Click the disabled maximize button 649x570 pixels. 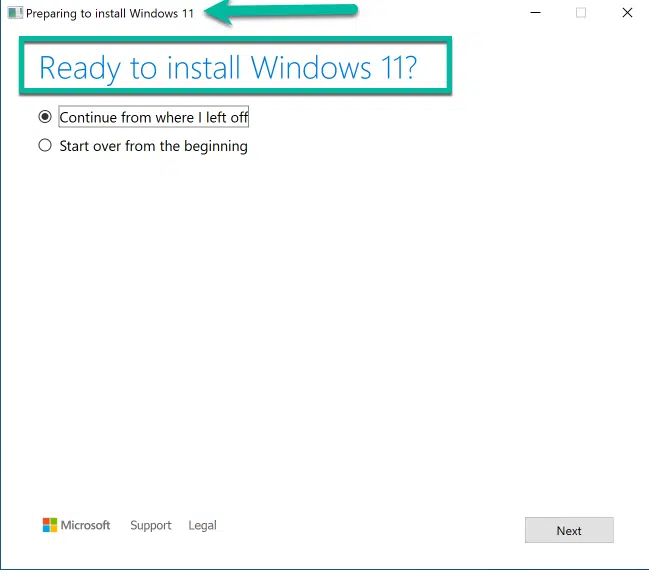click(581, 13)
